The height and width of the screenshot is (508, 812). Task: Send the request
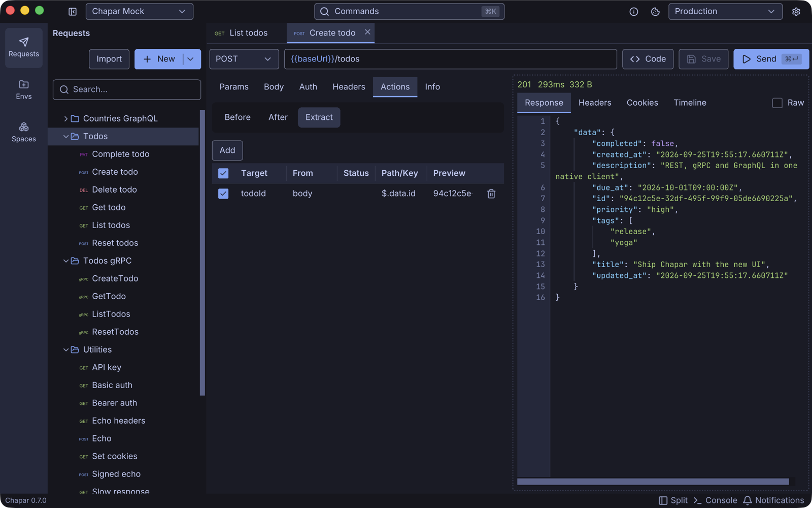(x=771, y=59)
